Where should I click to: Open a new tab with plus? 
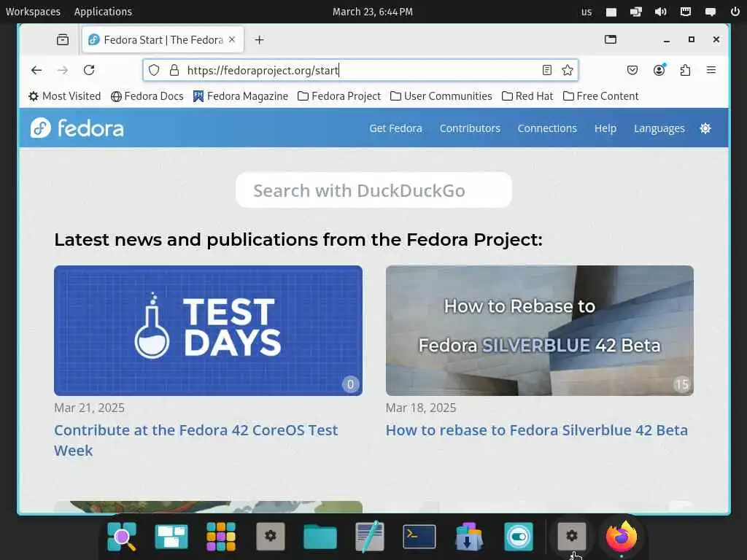pos(259,40)
